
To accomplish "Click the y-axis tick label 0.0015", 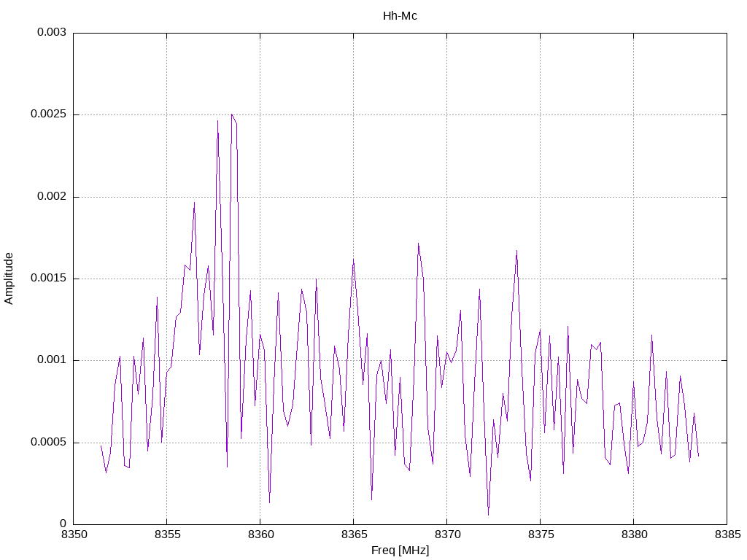I will (49, 279).
